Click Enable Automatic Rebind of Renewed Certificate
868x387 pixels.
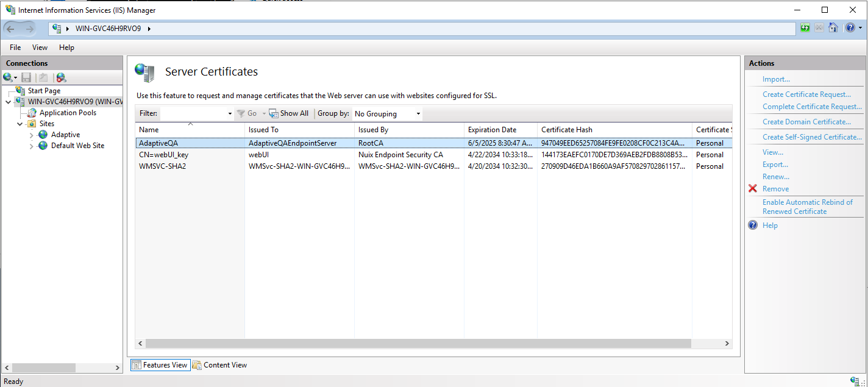(x=808, y=207)
